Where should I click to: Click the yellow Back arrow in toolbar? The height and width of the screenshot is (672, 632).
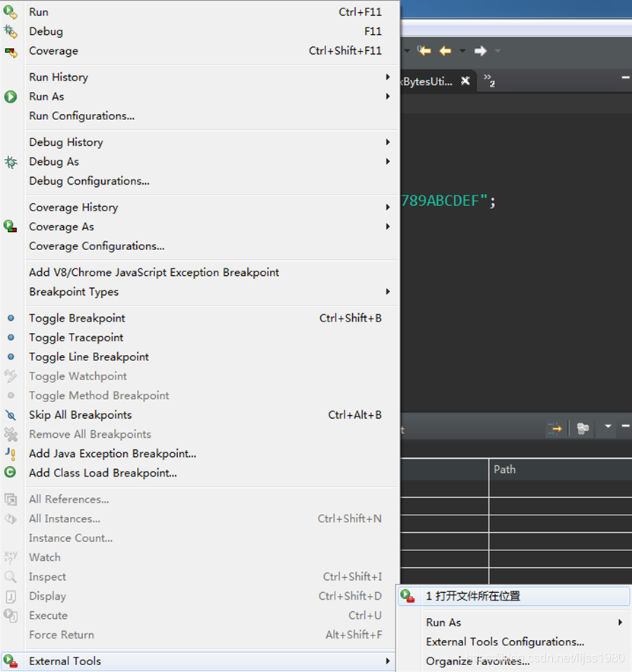pyautogui.click(x=445, y=51)
